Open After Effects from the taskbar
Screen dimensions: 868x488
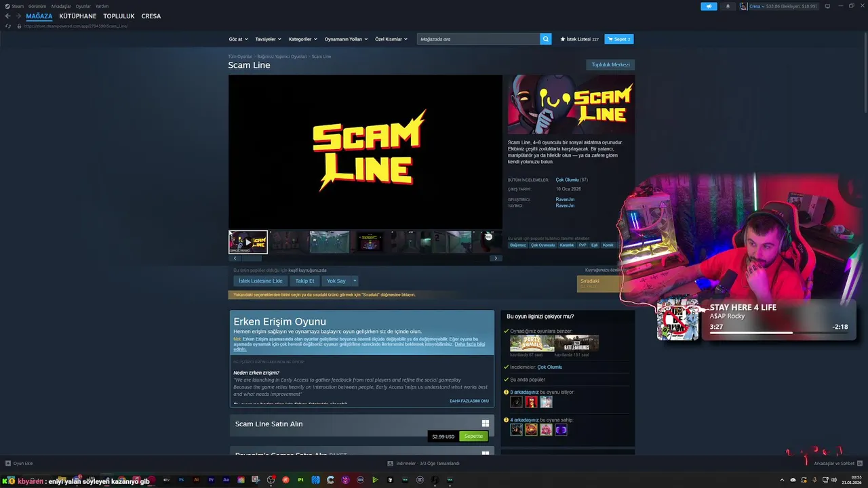click(x=226, y=480)
